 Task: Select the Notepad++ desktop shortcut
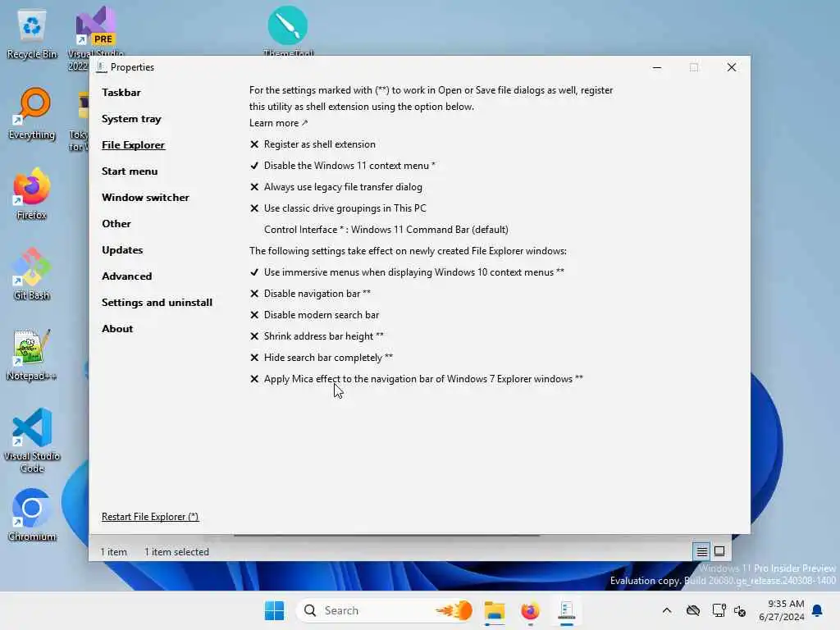[x=32, y=354]
